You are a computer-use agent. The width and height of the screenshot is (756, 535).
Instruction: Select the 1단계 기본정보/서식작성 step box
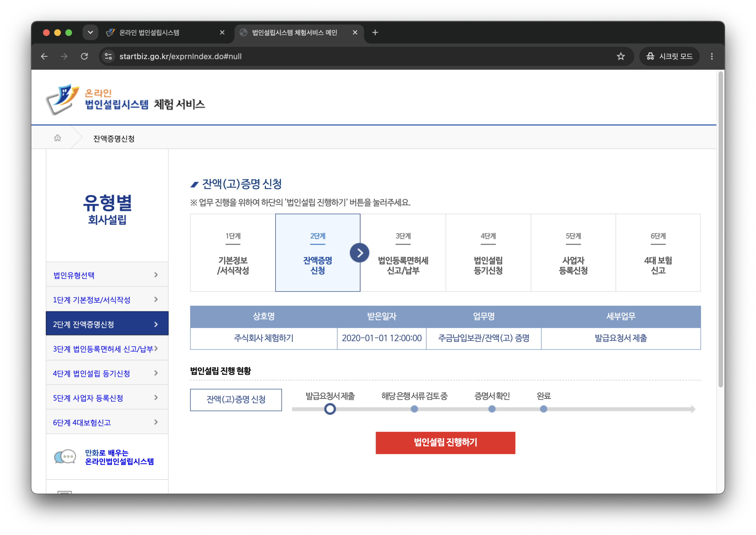[233, 253]
